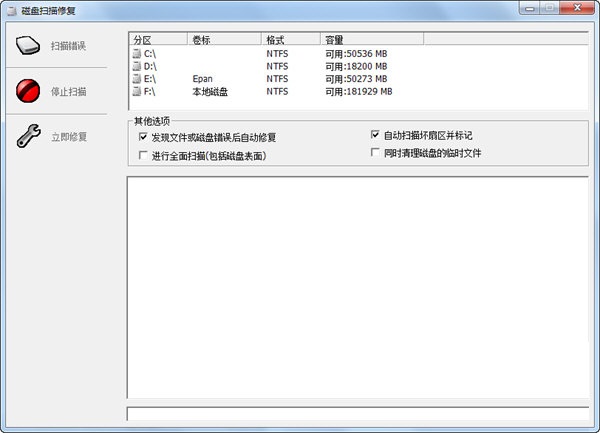The height and width of the screenshot is (433, 600).
Task: Select the C:\ drive icon
Action: coord(137,52)
